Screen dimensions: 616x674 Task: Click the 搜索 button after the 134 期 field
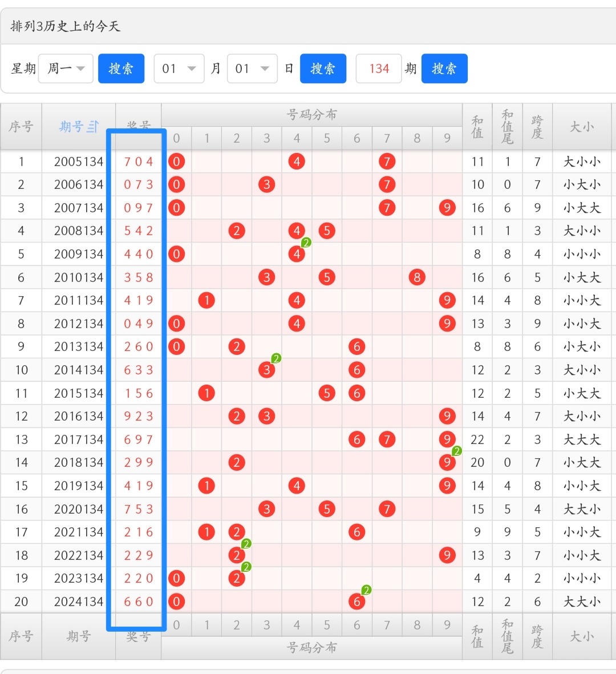point(444,68)
